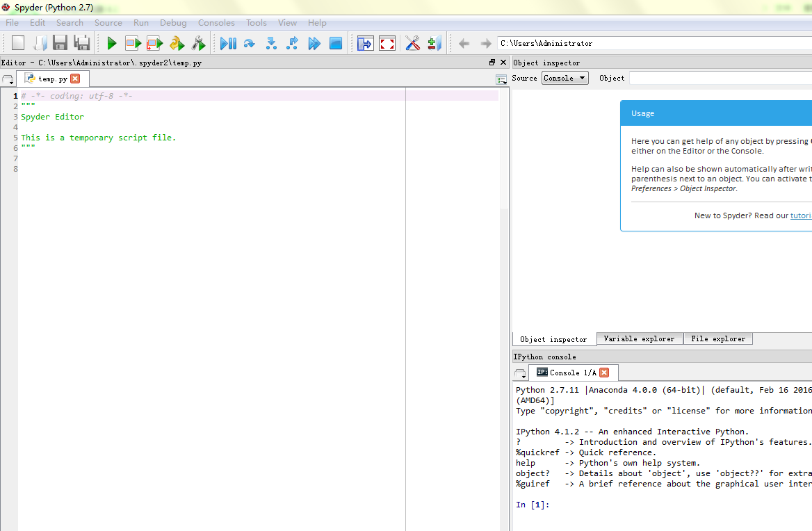812x531 pixels.
Task: Click the Object name input field
Action: (720, 78)
